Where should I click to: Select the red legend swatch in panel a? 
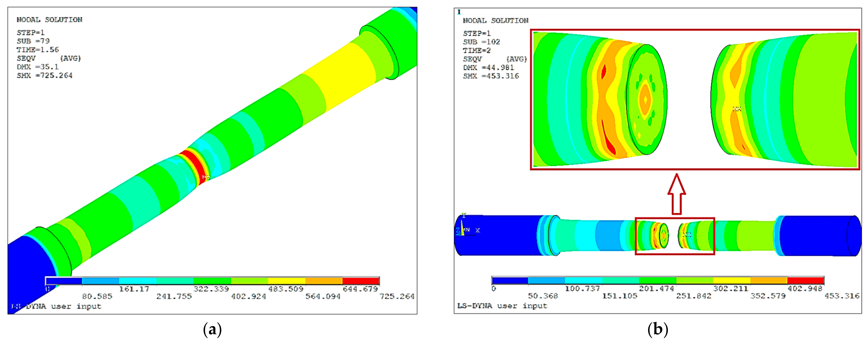click(361, 281)
